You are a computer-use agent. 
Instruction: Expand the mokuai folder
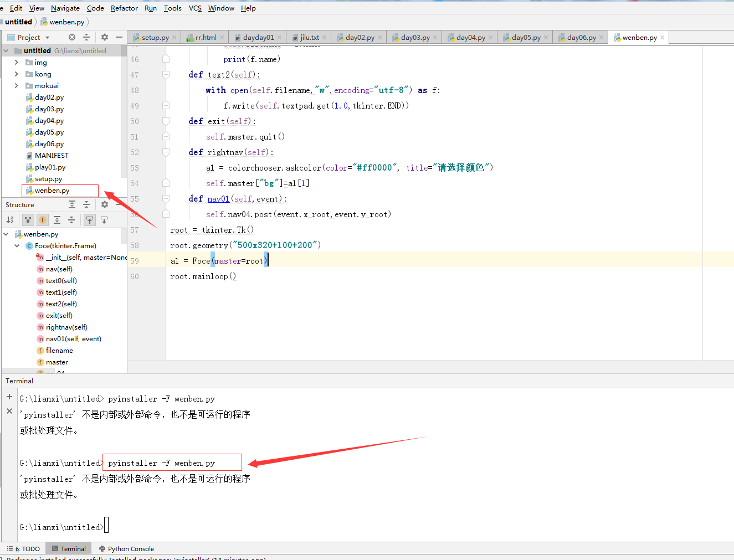[17, 86]
